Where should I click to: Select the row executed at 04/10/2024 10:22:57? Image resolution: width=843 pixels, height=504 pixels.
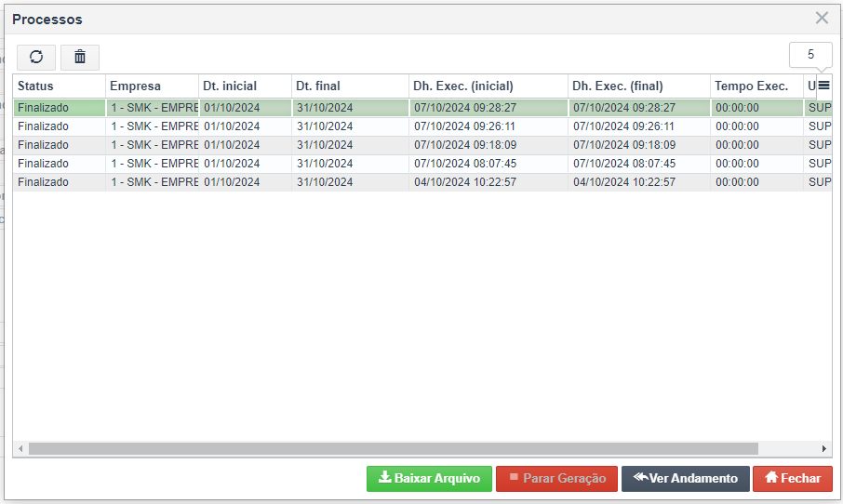point(422,182)
